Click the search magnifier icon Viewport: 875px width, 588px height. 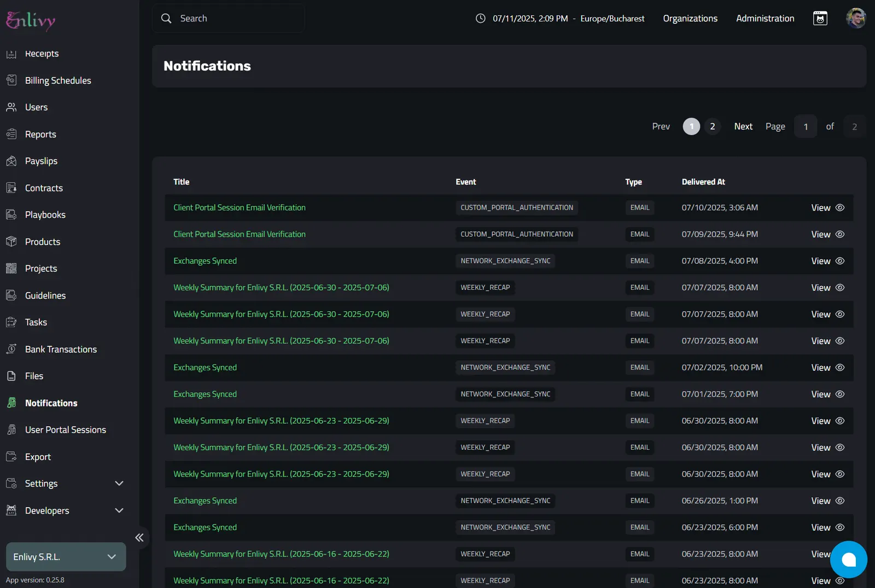[166, 18]
